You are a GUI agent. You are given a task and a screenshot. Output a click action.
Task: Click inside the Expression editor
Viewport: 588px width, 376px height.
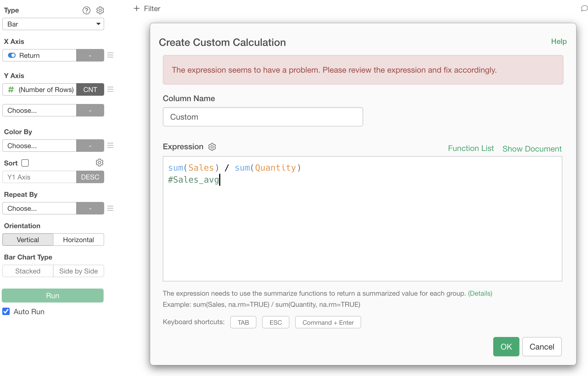[363, 219]
